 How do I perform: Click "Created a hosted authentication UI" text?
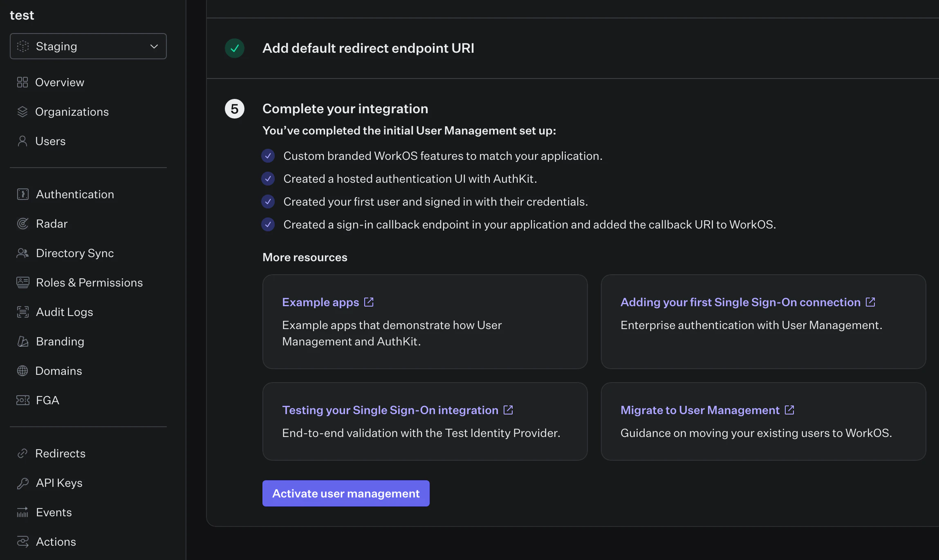point(410,179)
